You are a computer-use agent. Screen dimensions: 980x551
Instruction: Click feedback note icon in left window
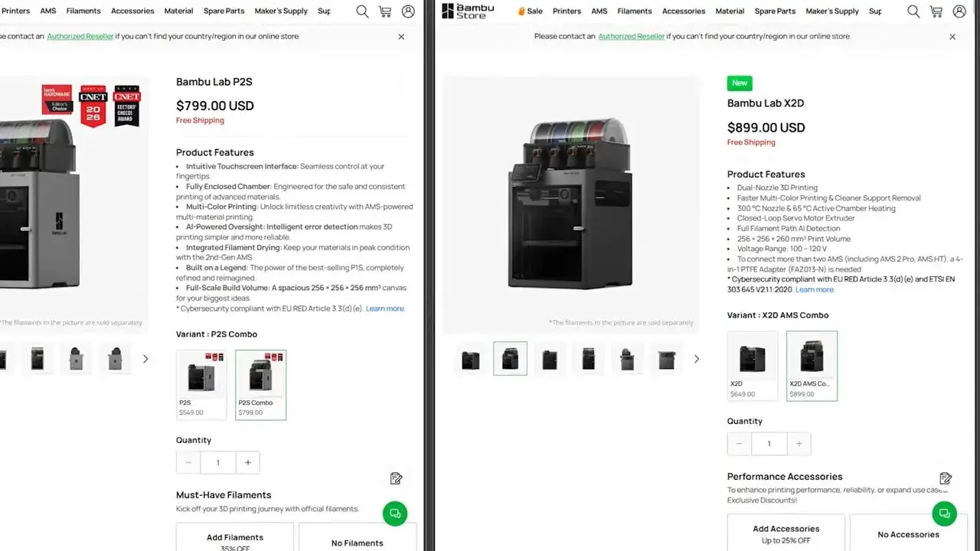(x=396, y=478)
